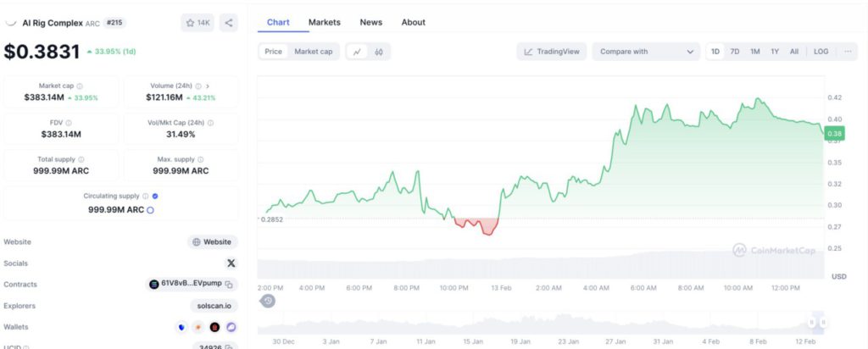Show Max. supply info icon
The height and width of the screenshot is (349, 868).
[200, 159]
